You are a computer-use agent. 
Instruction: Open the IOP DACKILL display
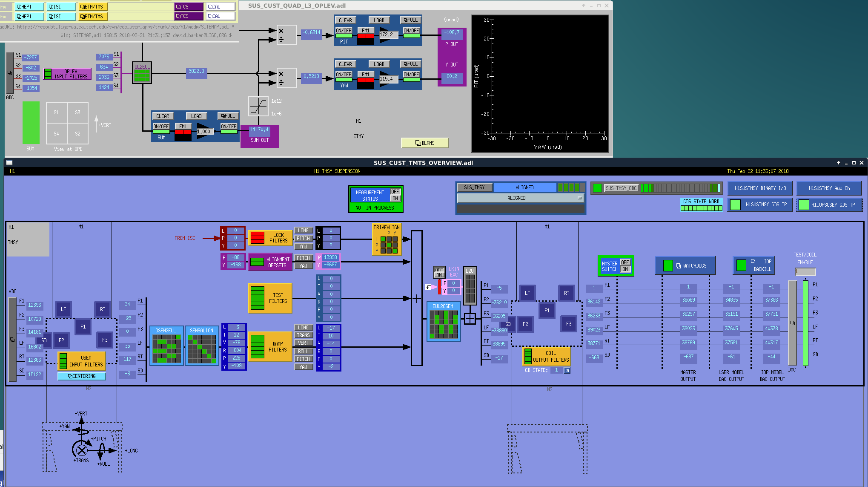(754, 265)
